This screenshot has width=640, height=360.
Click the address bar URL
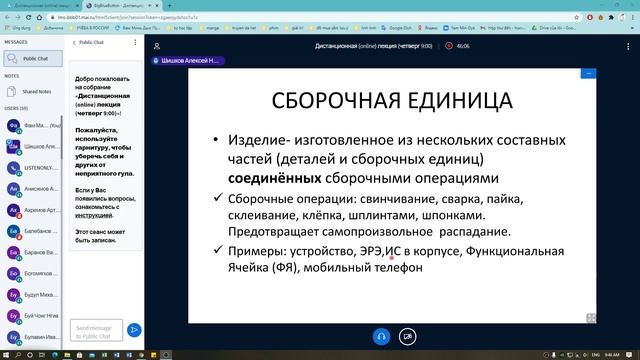tap(128, 18)
